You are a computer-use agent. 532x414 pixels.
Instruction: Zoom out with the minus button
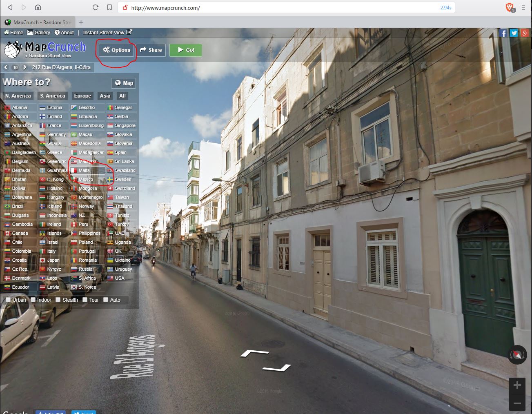point(517,403)
